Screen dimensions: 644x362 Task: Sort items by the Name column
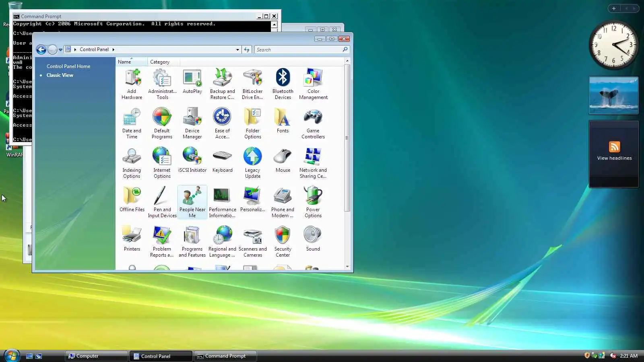pyautogui.click(x=132, y=62)
